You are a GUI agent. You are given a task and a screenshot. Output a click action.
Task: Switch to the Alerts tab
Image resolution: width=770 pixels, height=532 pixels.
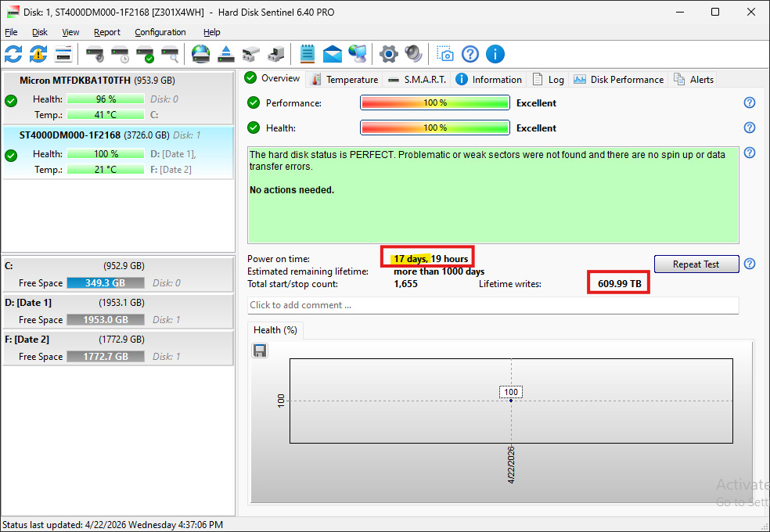694,80
